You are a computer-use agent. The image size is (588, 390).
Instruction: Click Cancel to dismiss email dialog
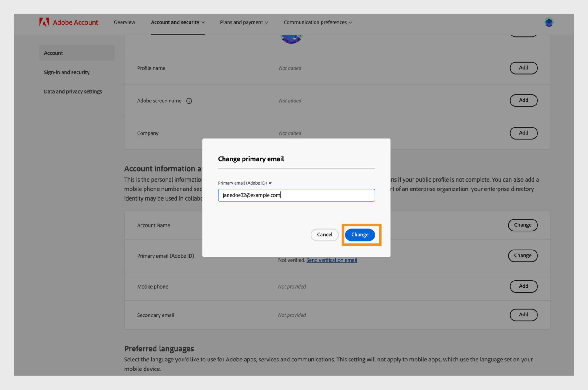[325, 235]
